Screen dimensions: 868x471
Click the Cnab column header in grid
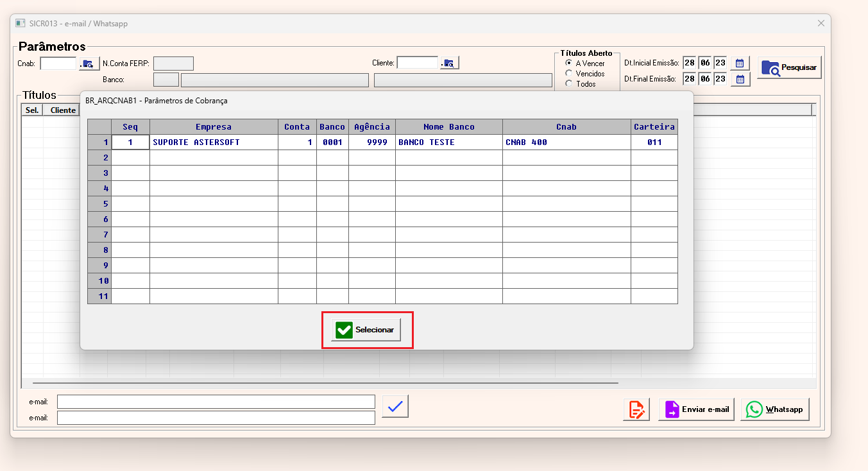click(x=566, y=127)
